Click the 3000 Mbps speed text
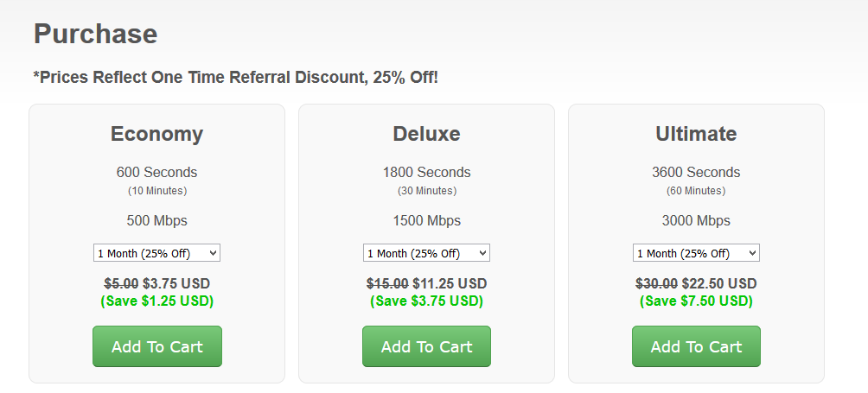The image size is (868, 393). pos(696,220)
